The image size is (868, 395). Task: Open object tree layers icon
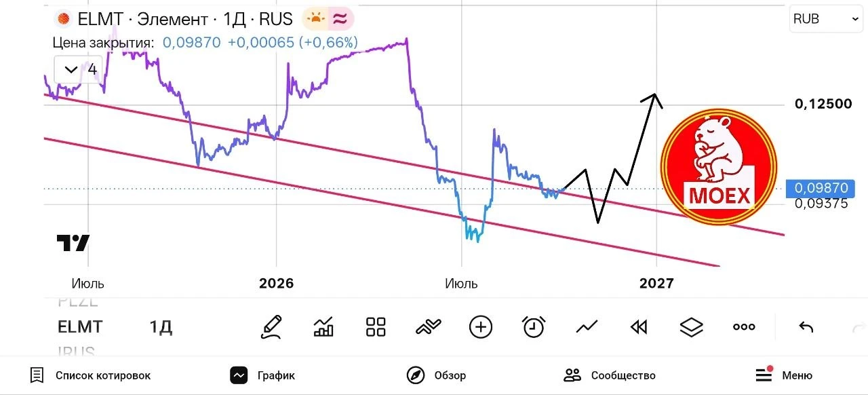coord(691,327)
